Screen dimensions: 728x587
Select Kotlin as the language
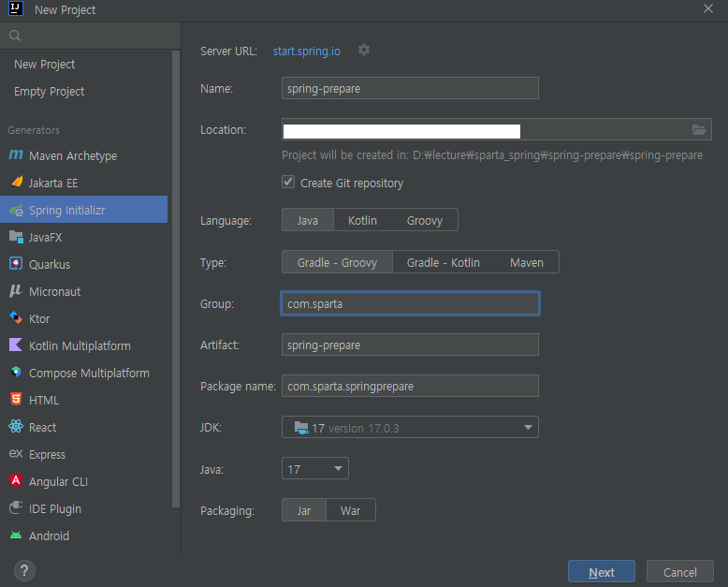[x=363, y=220]
